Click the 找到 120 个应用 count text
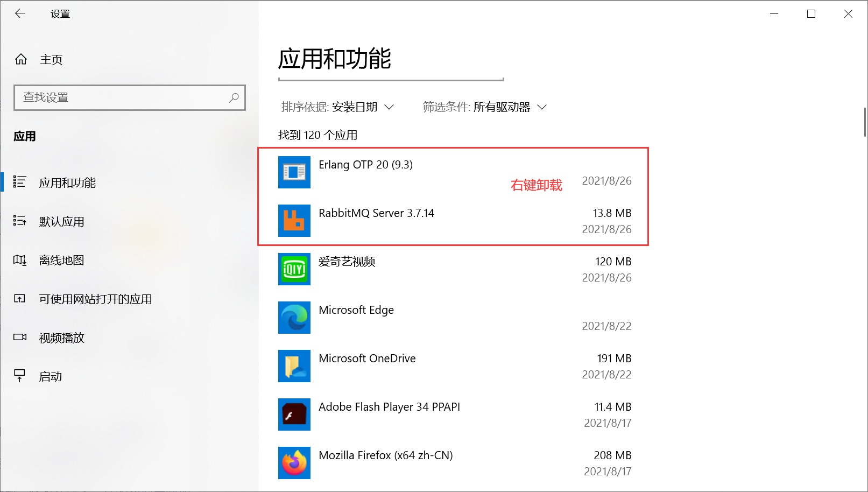 (x=317, y=135)
